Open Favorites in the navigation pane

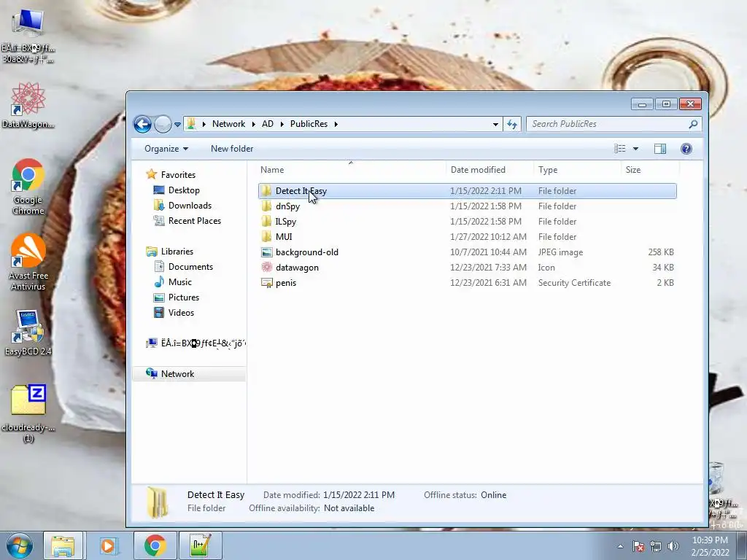(x=178, y=175)
